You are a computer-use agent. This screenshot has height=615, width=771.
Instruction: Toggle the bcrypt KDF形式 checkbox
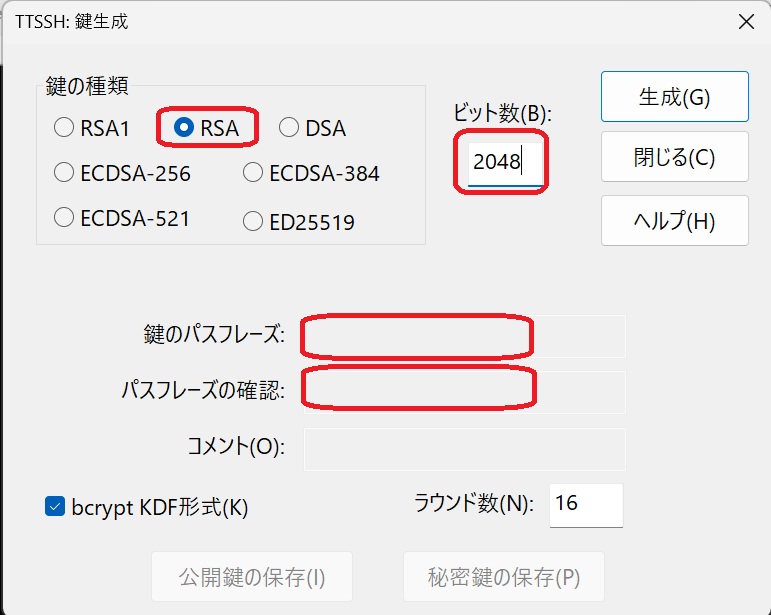point(56,507)
